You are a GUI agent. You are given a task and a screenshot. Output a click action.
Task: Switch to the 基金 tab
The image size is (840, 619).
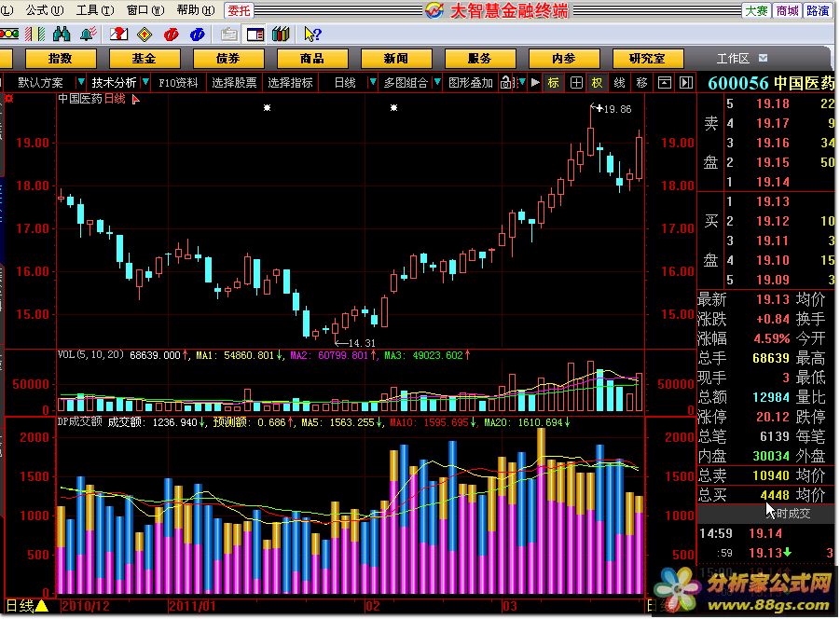click(145, 59)
